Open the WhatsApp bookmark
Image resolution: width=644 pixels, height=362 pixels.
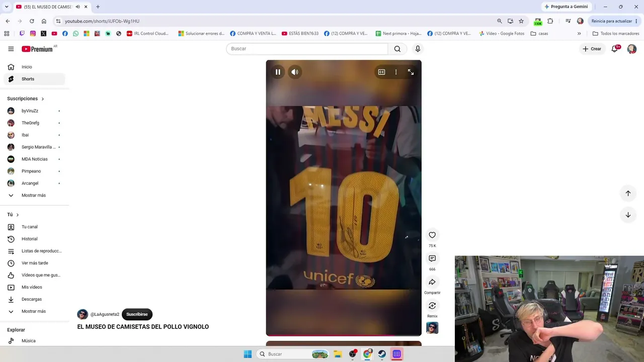[75, 34]
